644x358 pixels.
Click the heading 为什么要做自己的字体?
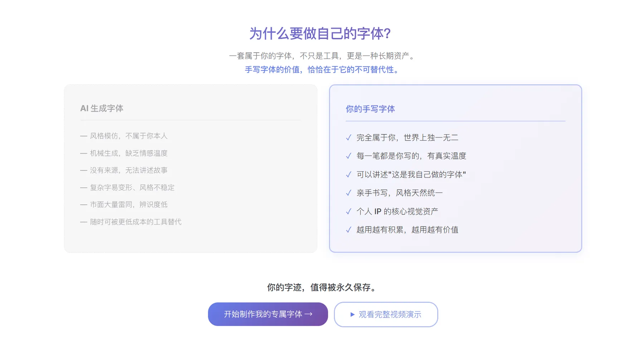click(x=320, y=34)
